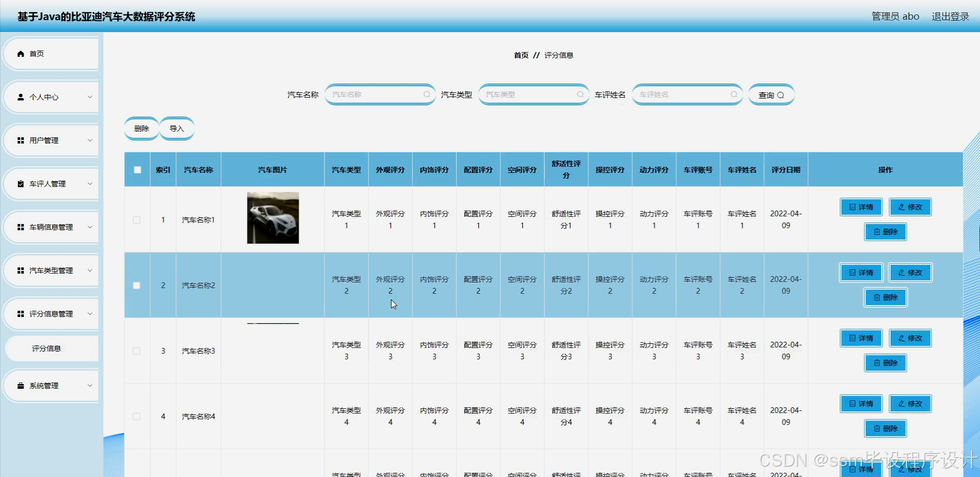Image resolution: width=980 pixels, height=477 pixels.
Task: Click the search icon in 汽车类型 field
Action: click(x=580, y=94)
